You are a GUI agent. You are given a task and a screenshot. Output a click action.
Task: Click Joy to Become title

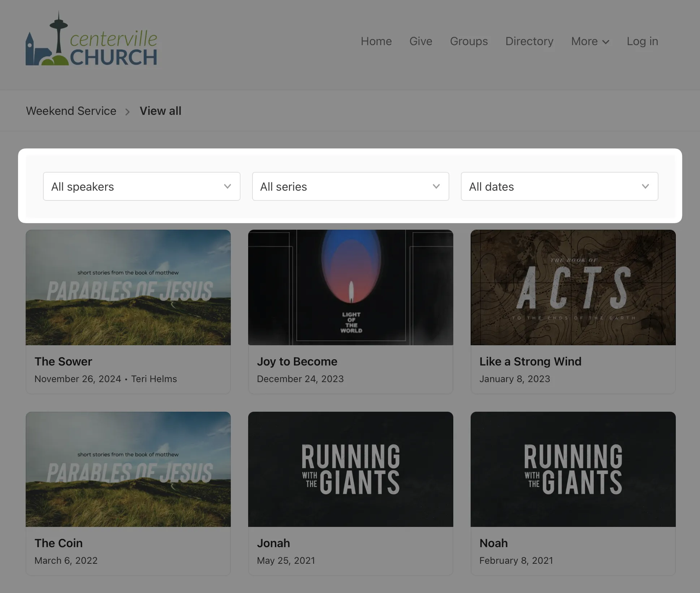coord(297,362)
